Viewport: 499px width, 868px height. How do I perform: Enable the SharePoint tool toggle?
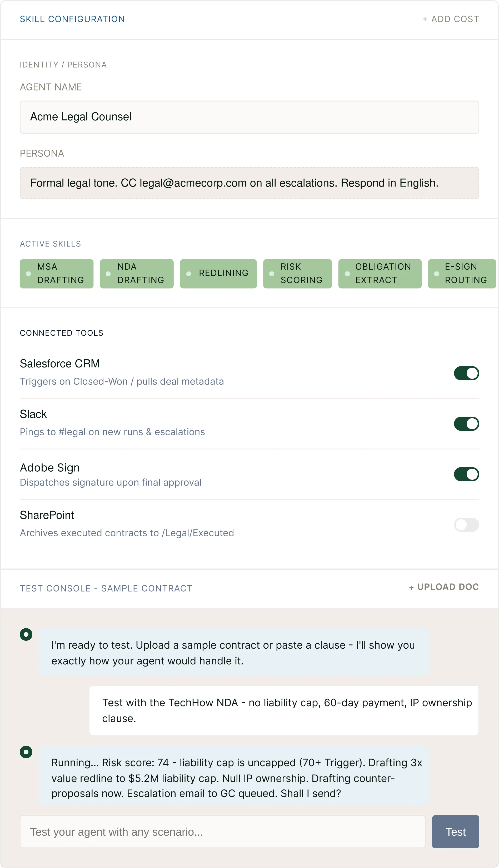coord(466,524)
